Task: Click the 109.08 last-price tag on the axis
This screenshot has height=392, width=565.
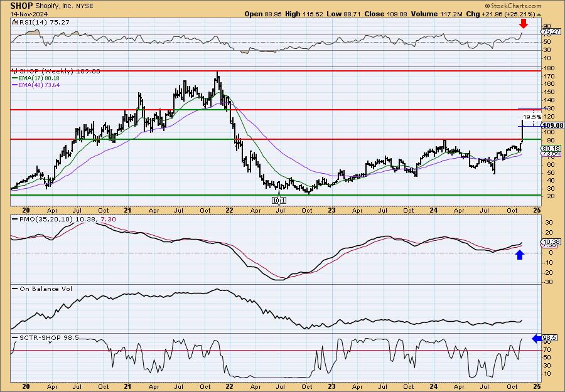Action: 552,125
